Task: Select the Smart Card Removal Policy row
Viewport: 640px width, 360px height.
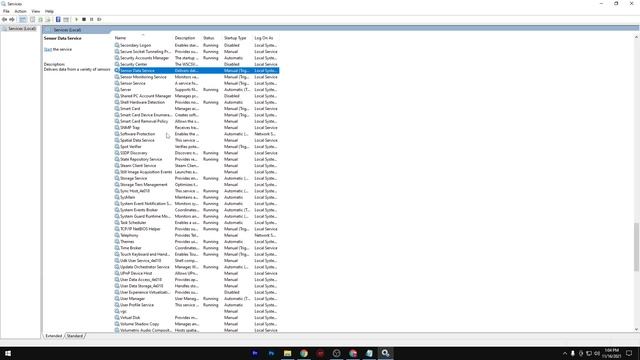Action: [x=197, y=121]
